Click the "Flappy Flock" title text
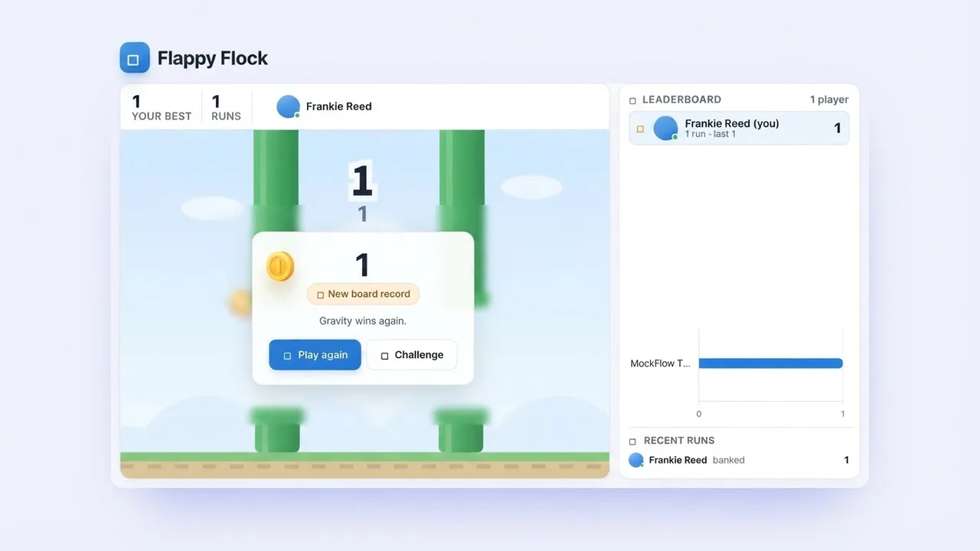980x551 pixels. pyautogui.click(x=213, y=58)
